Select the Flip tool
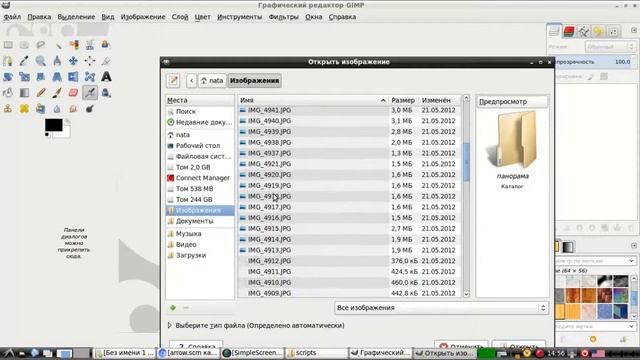 point(73,77)
